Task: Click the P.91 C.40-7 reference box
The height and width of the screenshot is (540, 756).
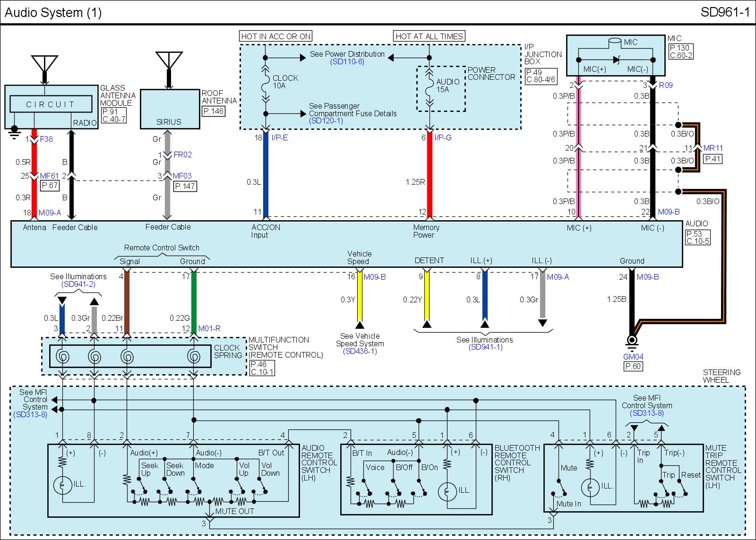Action: coord(113,116)
